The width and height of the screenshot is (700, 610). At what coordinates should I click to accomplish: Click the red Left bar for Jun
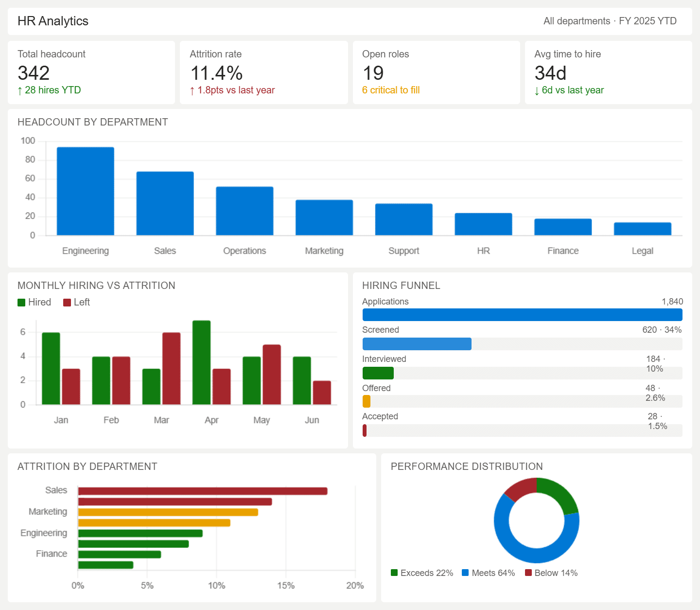coord(322,393)
